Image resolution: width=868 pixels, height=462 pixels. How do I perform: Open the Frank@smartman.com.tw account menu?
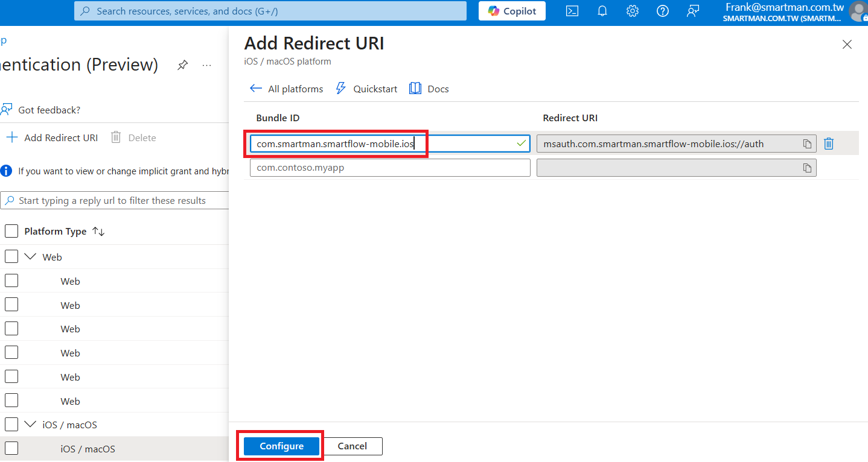[x=794, y=12]
